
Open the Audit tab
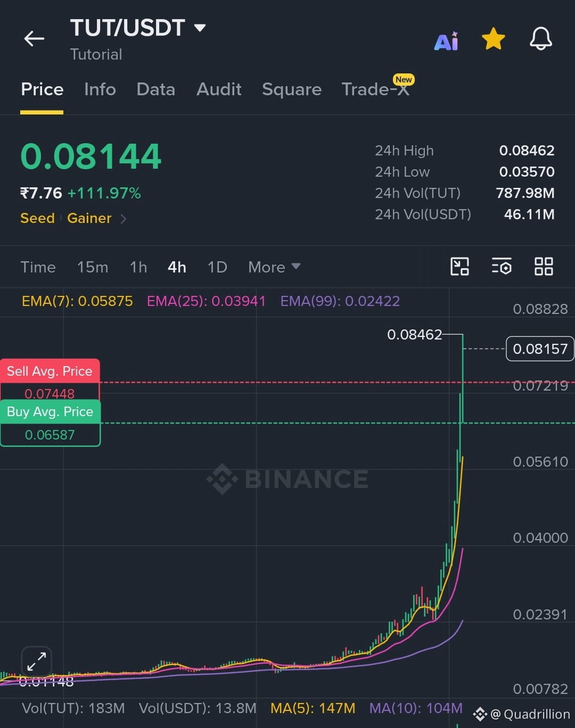point(219,89)
